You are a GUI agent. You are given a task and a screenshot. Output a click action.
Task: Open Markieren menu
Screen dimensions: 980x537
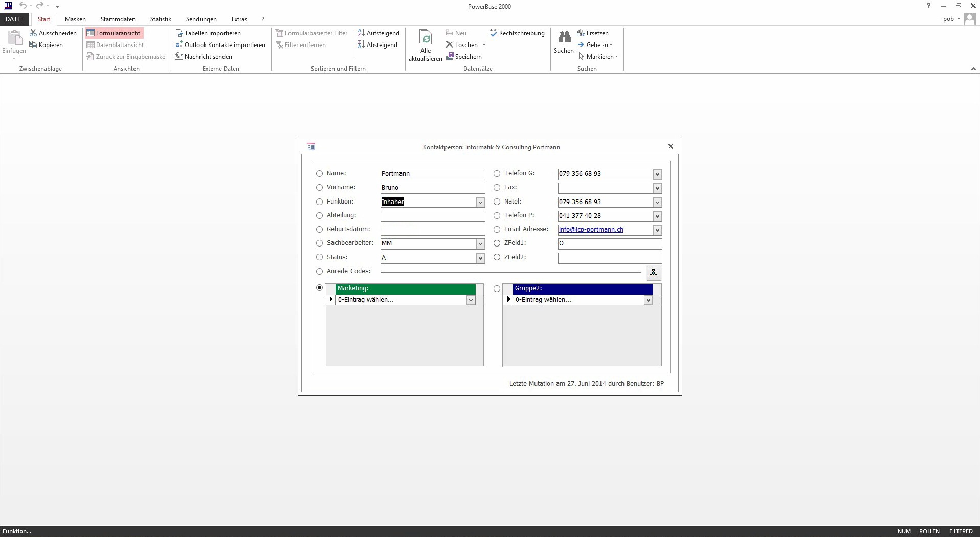pyautogui.click(x=598, y=57)
